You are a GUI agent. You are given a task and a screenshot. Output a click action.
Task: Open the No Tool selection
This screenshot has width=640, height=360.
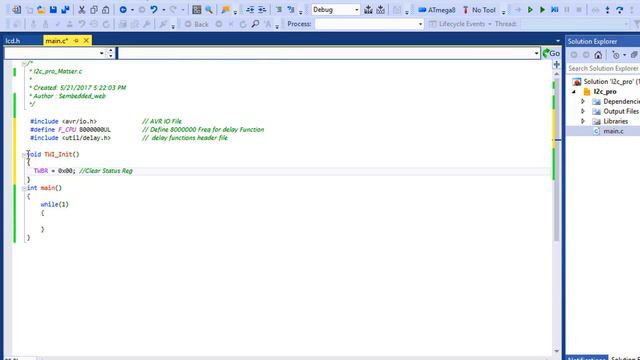[479, 10]
